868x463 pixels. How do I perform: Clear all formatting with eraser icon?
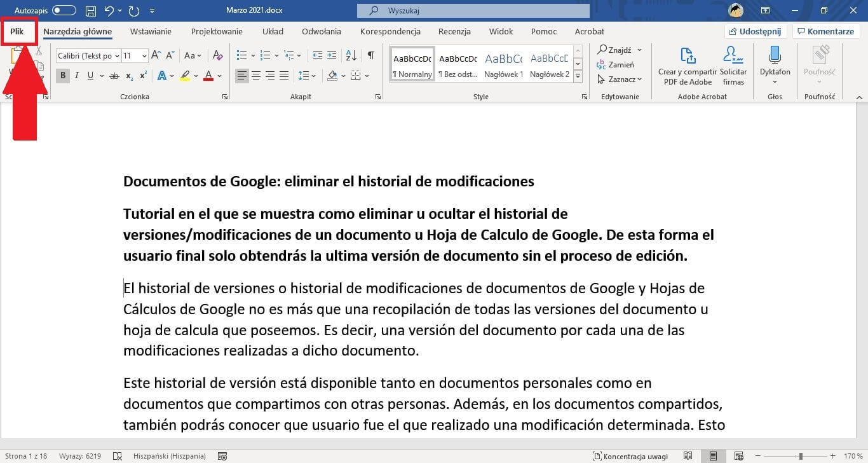(x=217, y=56)
